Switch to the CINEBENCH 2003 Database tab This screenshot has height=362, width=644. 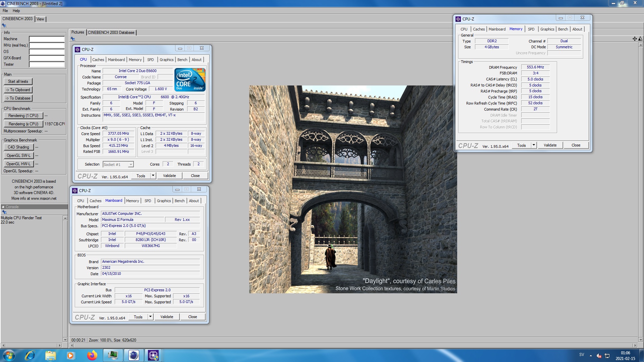[x=111, y=33]
